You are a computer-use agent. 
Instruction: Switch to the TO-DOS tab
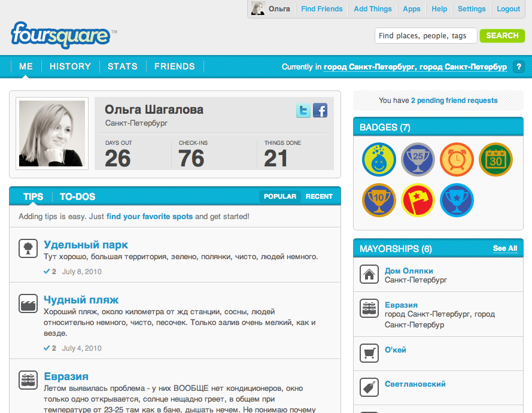77,196
